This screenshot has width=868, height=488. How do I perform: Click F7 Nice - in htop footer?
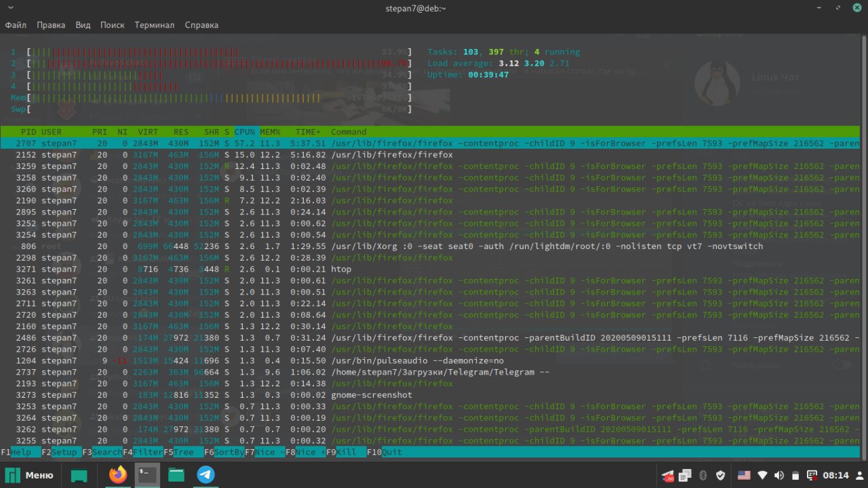265,452
